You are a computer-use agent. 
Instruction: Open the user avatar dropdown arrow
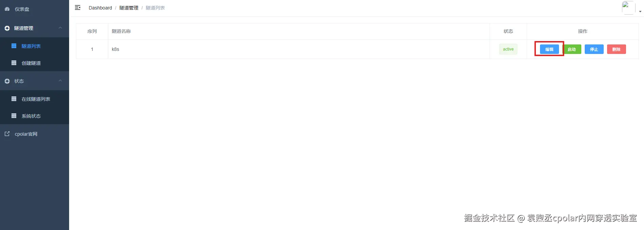[640, 12]
